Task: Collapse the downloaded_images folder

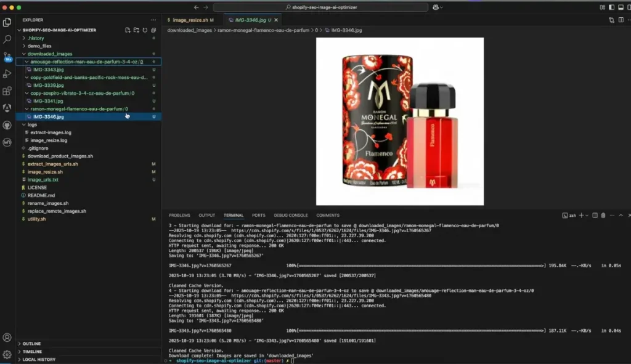Action: [49, 54]
